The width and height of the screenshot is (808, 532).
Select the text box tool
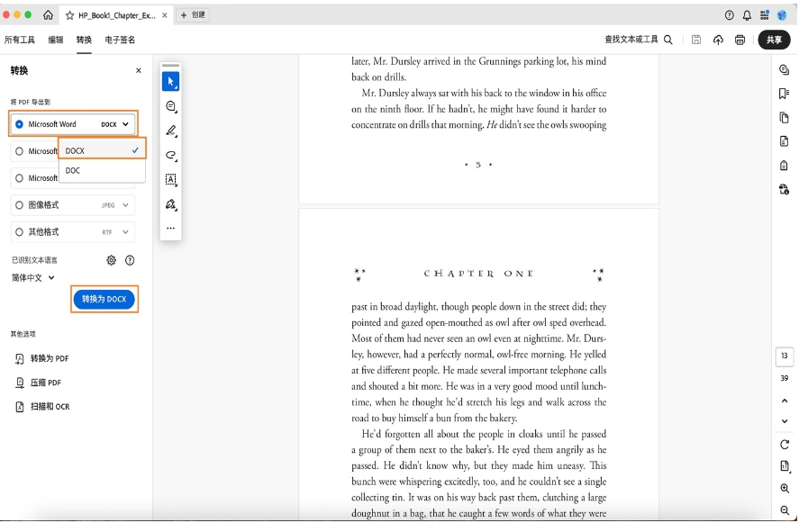tap(171, 179)
